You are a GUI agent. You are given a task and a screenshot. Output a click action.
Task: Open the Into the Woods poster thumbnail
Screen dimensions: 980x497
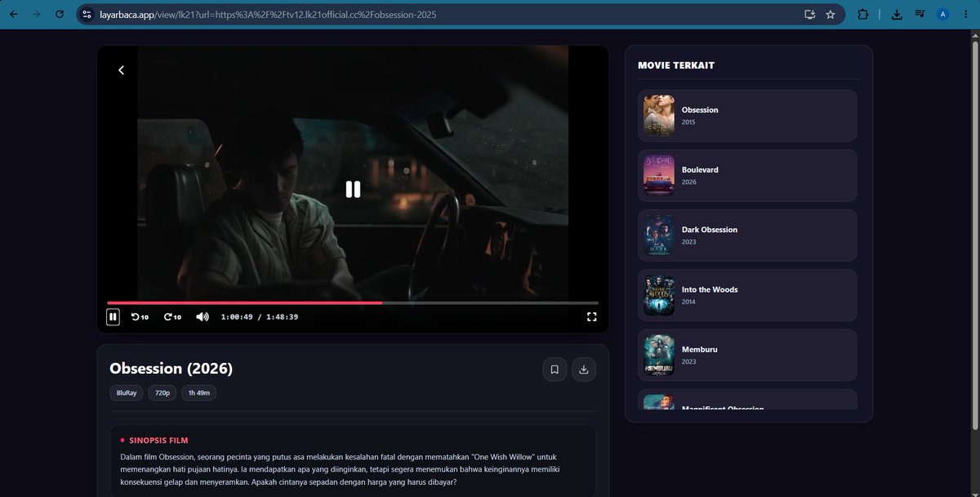pyautogui.click(x=658, y=295)
